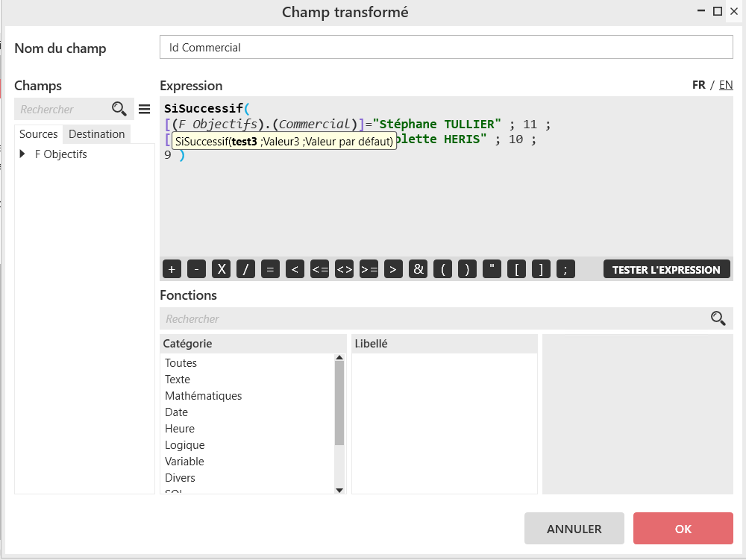Insert a double quote character

[492, 270]
